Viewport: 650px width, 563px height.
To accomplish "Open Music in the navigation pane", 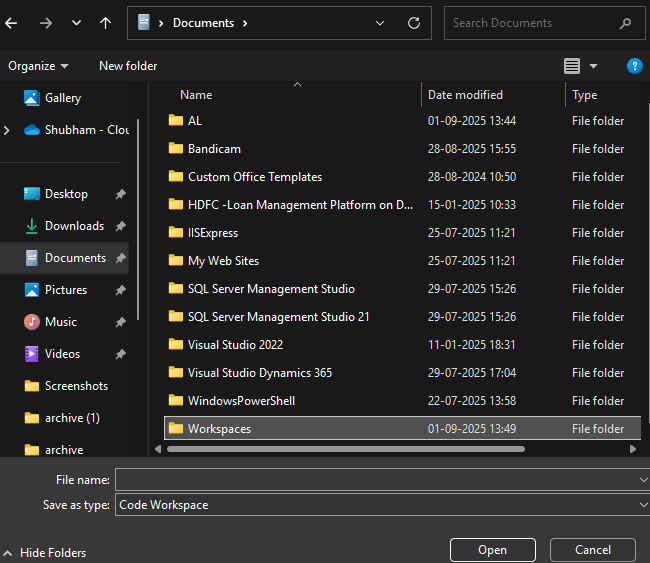I will tap(60, 322).
